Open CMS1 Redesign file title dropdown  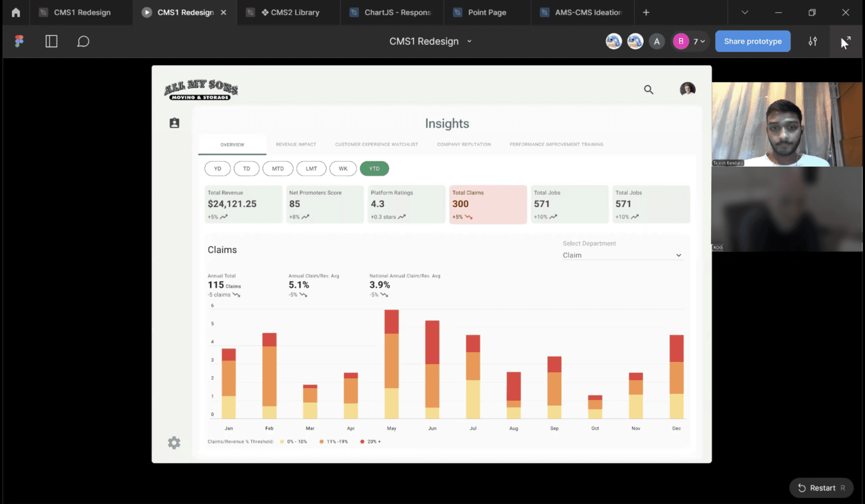(469, 41)
